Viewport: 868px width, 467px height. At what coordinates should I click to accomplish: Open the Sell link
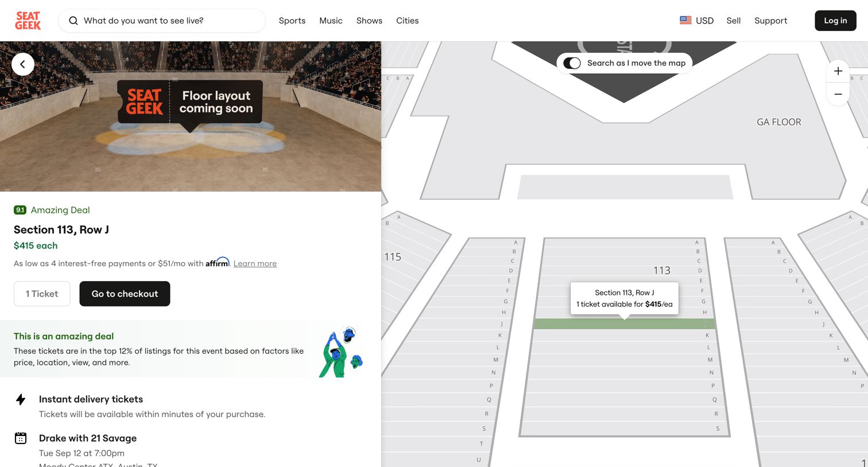coord(734,21)
